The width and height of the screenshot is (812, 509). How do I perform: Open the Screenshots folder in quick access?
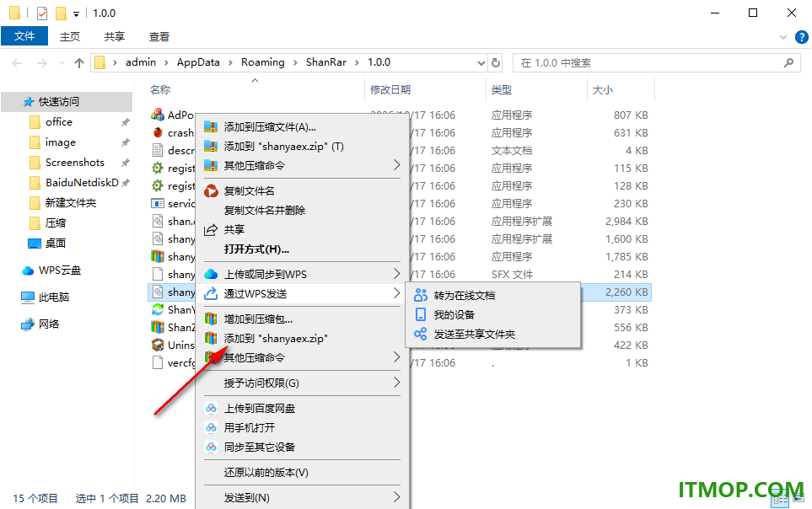pyautogui.click(x=75, y=163)
